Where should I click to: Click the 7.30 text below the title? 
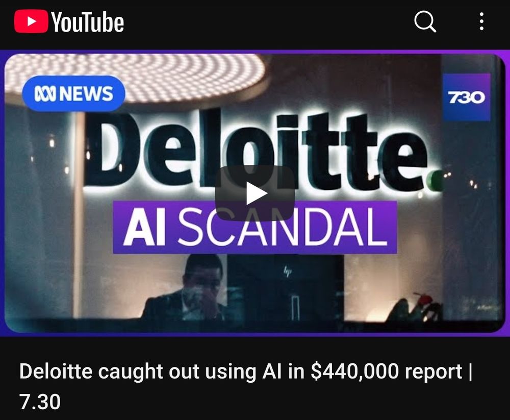40,402
